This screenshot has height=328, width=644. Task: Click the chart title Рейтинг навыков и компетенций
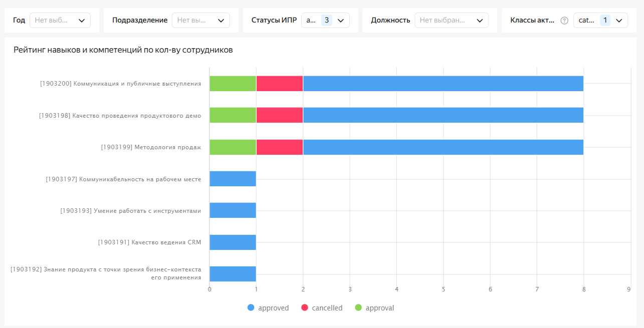pos(123,50)
